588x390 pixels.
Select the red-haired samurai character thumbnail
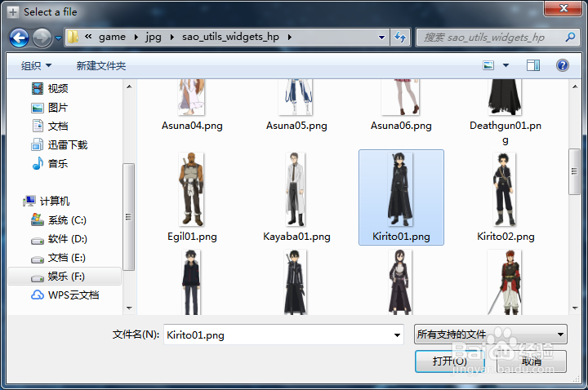coord(504,282)
